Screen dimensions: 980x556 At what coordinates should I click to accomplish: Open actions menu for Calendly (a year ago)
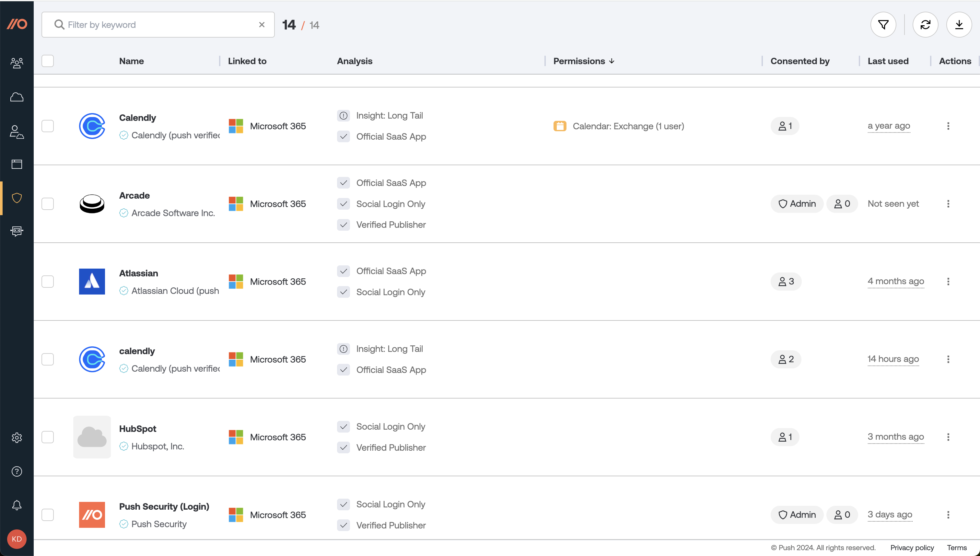coord(948,126)
